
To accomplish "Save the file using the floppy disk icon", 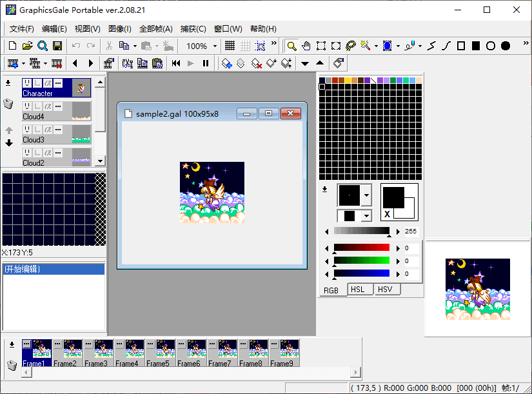I will (57, 46).
